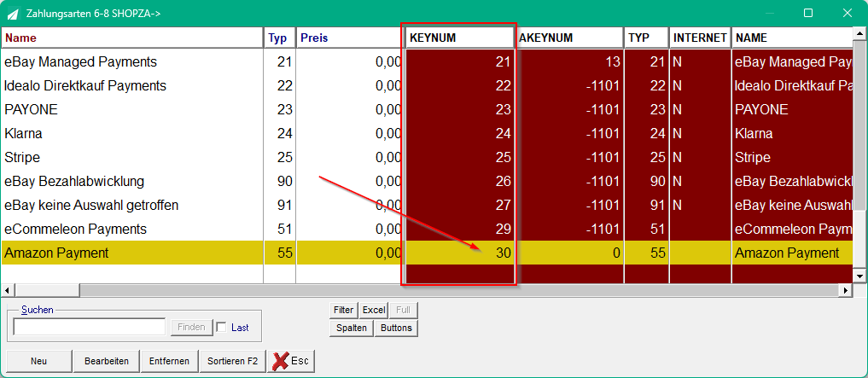Select the eBay Managed Payments row name
The image size is (868, 378).
click(80, 62)
